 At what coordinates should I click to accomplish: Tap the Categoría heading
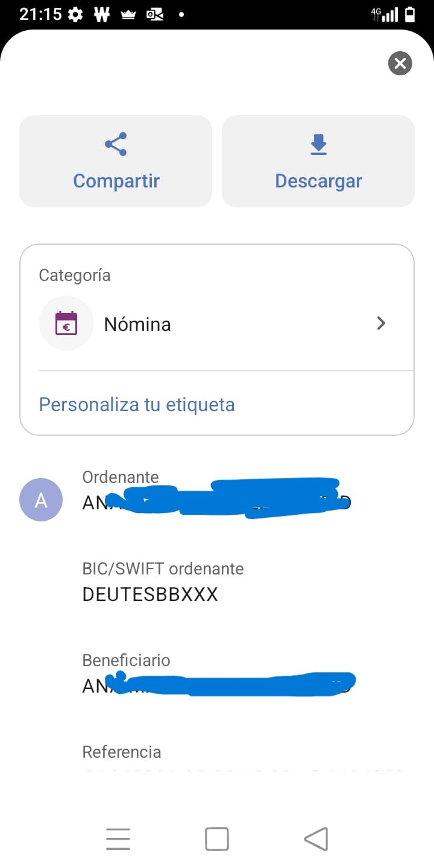(x=75, y=275)
